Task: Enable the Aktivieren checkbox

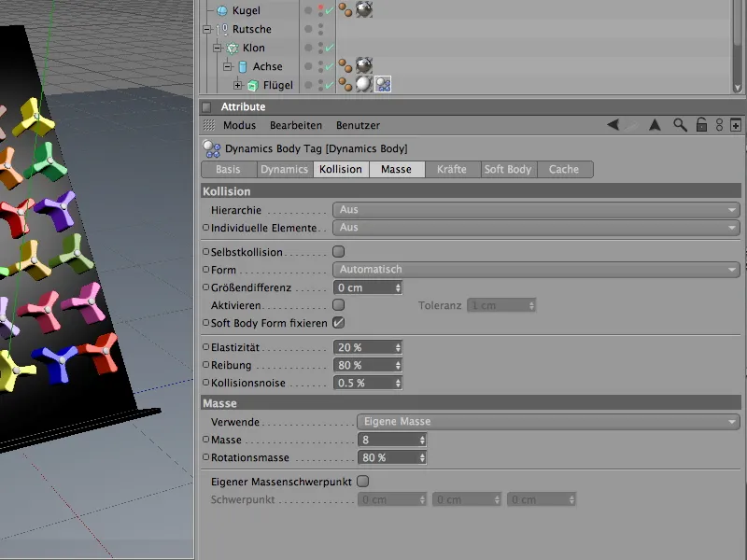Action: pos(338,305)
